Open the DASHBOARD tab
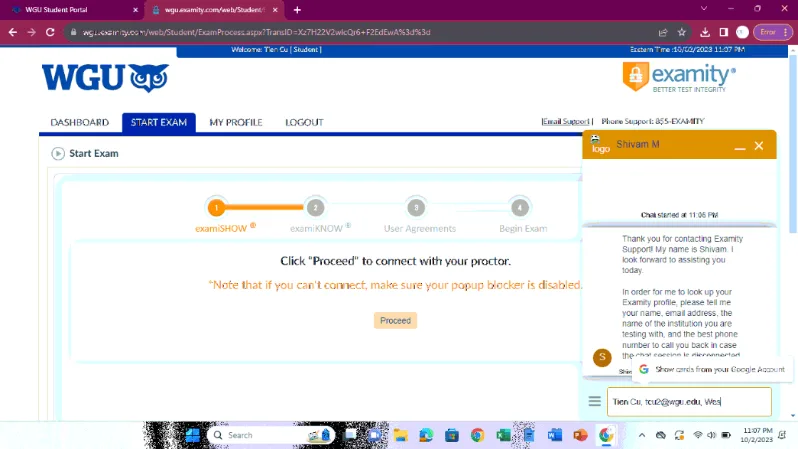Screen dimensions: 798x449 tap(79, 123)
